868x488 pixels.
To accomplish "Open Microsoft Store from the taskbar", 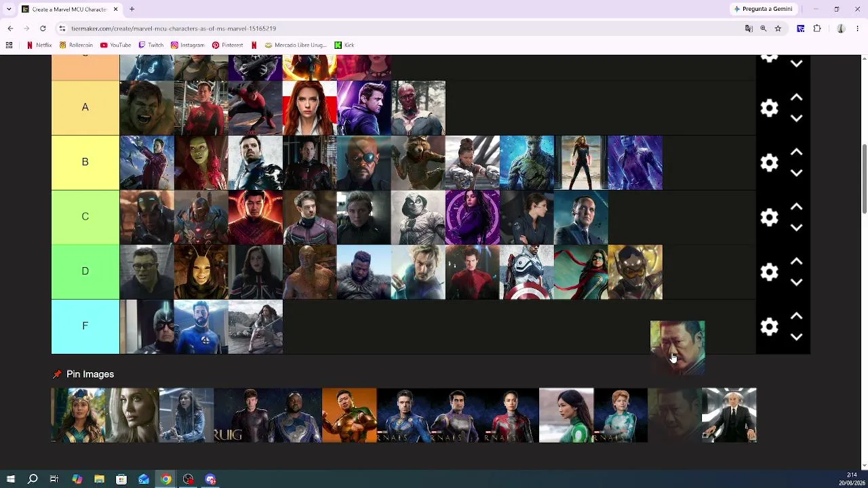I will pyautogui.click(x=121, y=479).
